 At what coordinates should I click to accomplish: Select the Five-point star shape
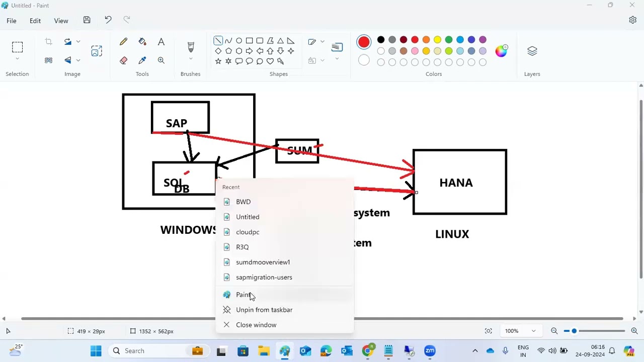pos(218,61)
